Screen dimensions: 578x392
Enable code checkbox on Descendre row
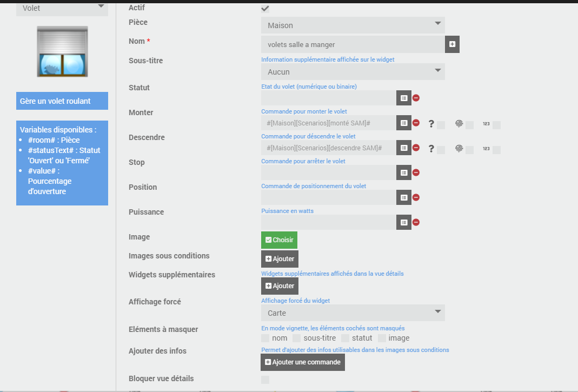click(x=496, y=150)
